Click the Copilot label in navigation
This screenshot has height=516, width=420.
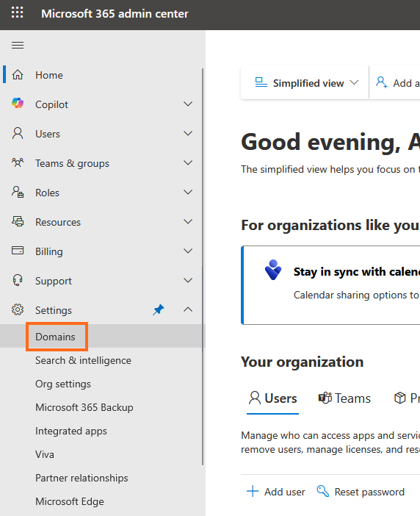pos(51,104)
